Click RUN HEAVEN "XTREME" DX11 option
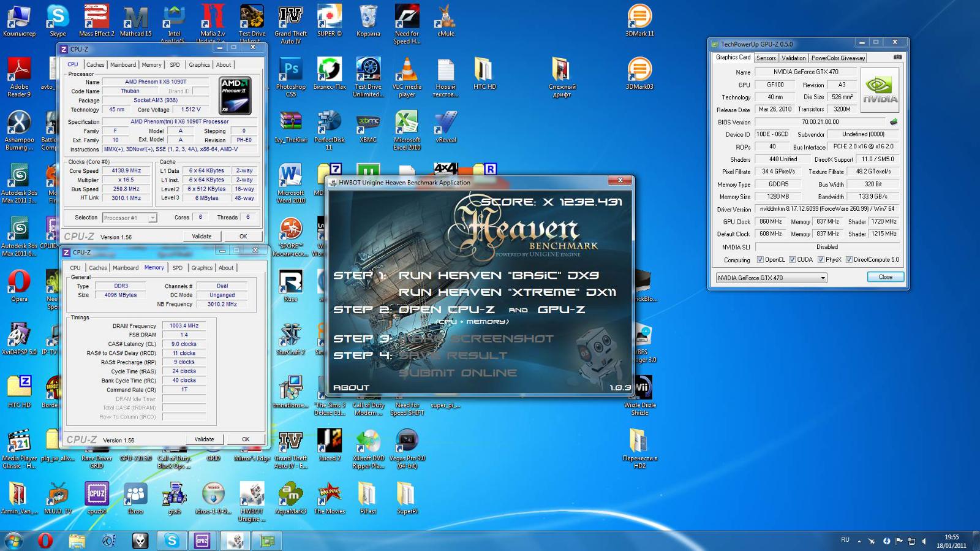980x551 pixels. coord(507,292)
